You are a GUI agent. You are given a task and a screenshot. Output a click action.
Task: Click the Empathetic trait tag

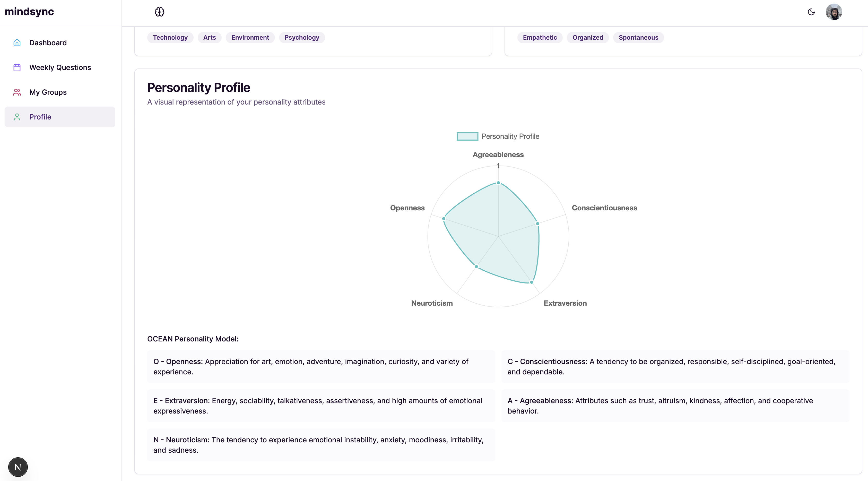[x=540, y=37]
